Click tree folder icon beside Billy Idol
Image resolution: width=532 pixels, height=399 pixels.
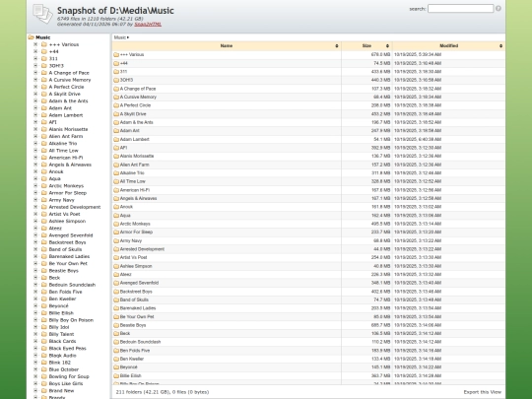click(x=44, y=327)
